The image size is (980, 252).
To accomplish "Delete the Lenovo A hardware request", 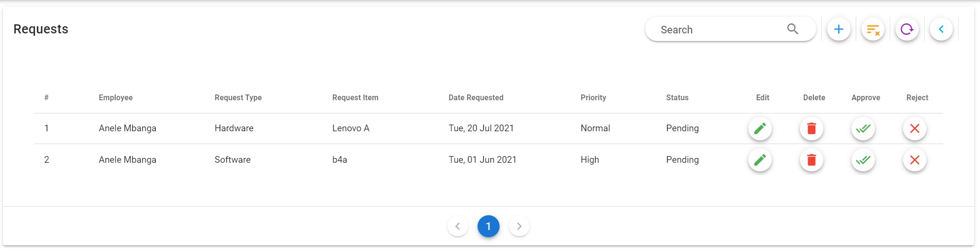I will [x=811, y=128].
